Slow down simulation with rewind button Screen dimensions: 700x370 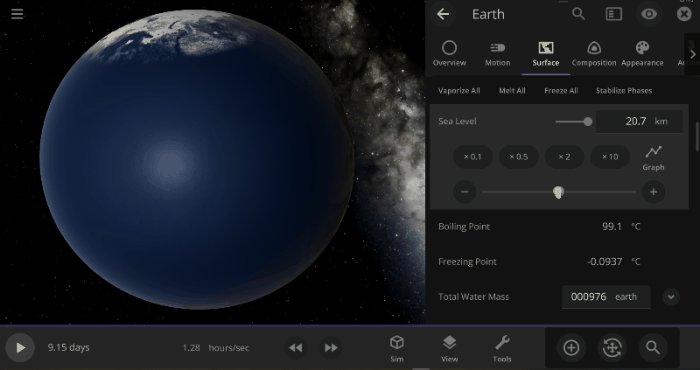click(x=296, y=348)
